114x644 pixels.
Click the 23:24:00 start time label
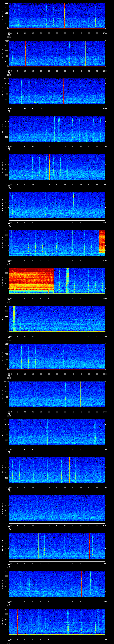coord(9,336)
